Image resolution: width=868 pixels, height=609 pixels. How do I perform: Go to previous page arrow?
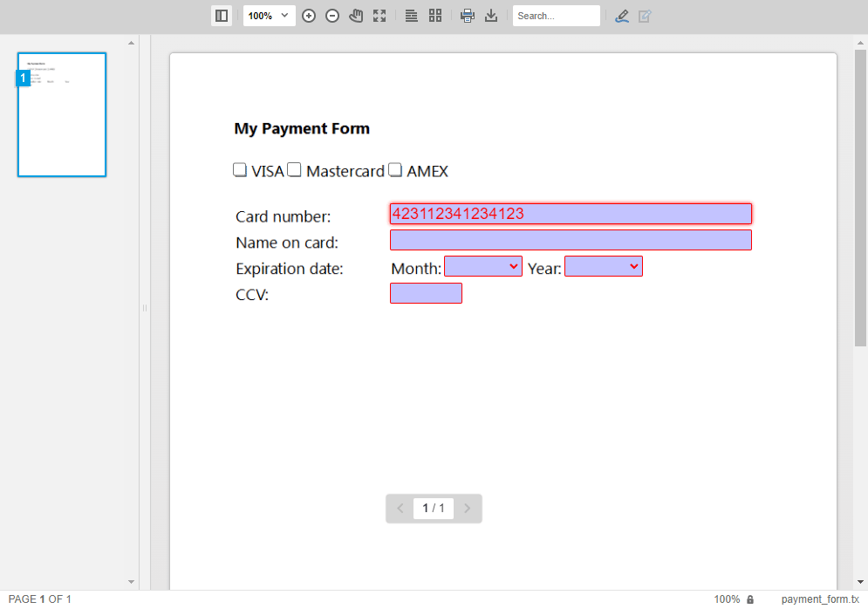[400, 509]
